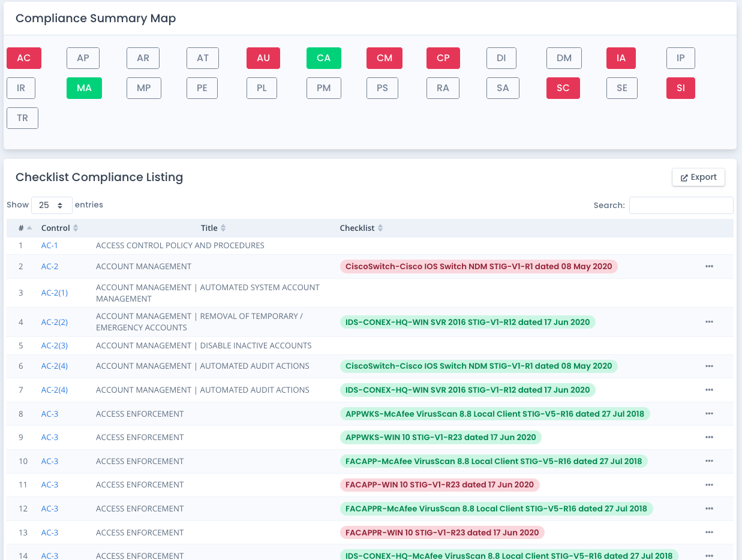Screen dimensions: 742x560
Task: Select the TR tile in the summary map
Action: [x=22, y=118]
